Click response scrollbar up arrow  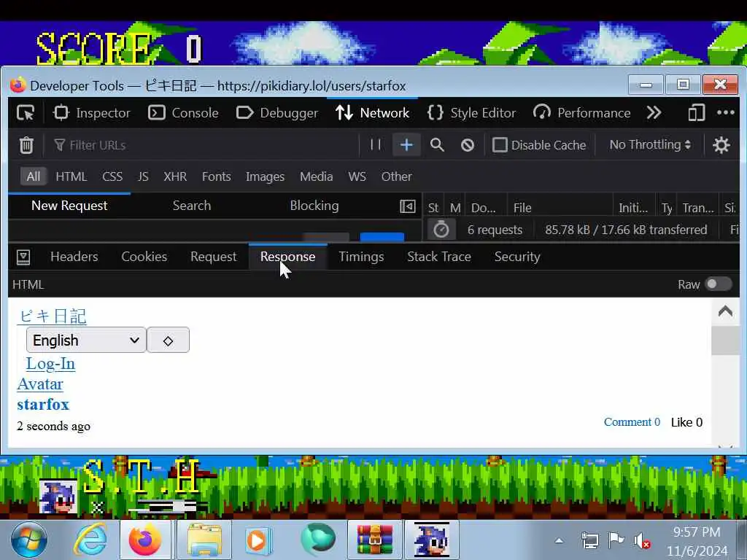725,311
